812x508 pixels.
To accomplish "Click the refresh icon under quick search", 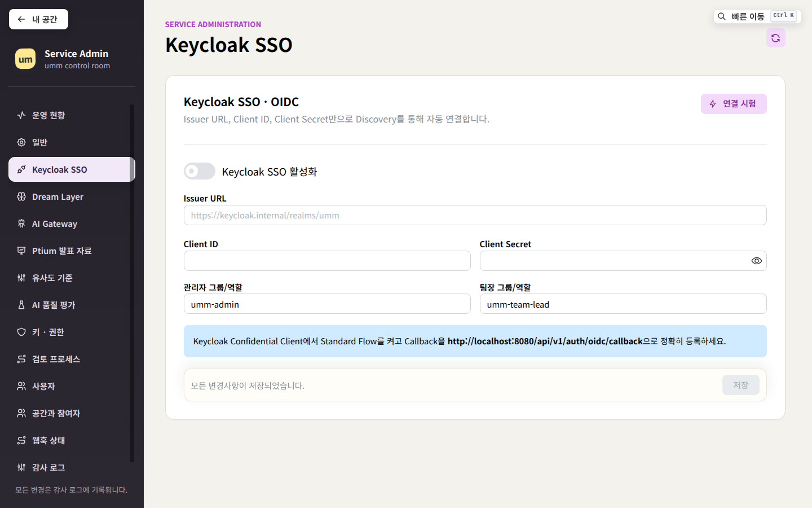I will (x=775, y=38).
